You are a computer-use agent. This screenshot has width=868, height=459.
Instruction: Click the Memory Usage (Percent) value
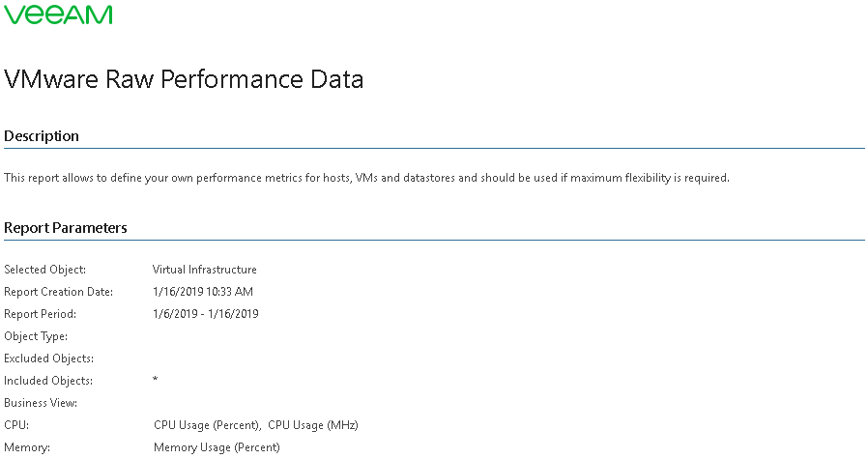[x=217, y=447]
